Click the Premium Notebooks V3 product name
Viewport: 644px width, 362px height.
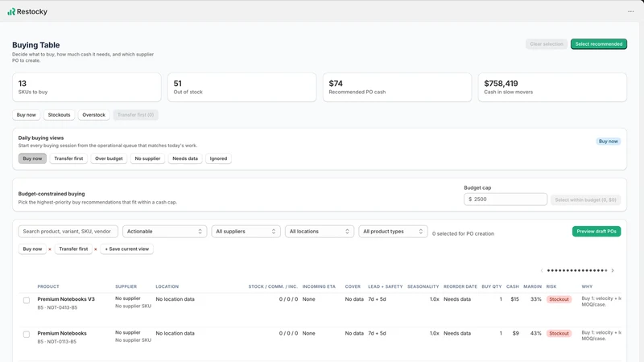coord(66,299)
